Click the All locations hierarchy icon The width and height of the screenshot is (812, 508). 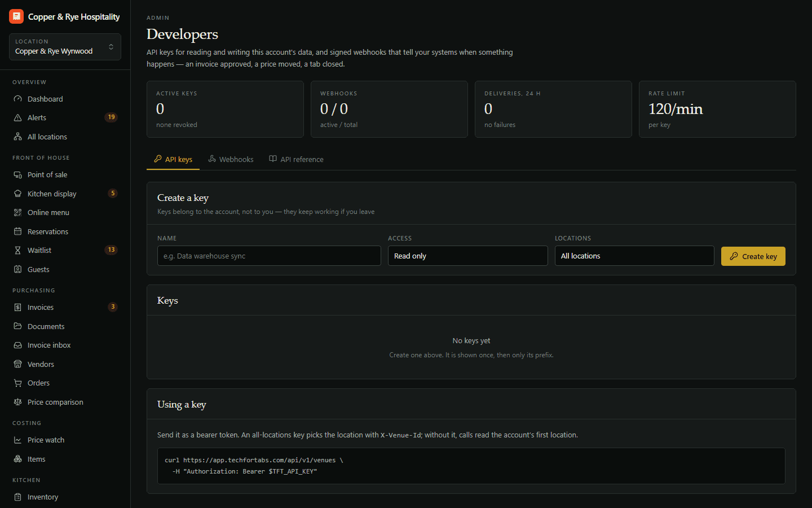[x=17, y=137]
